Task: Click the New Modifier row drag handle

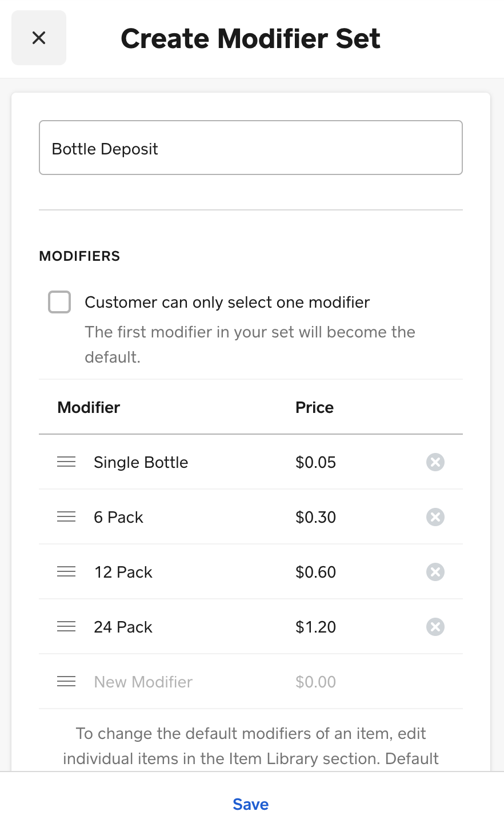Action: click(66, 682)
